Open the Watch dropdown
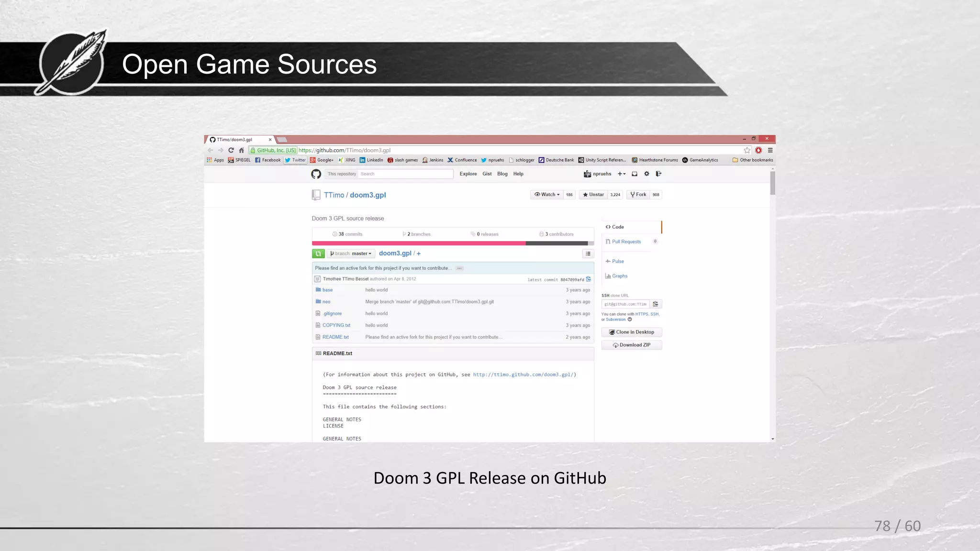980x551 pixels. click(x=547, y=195)
